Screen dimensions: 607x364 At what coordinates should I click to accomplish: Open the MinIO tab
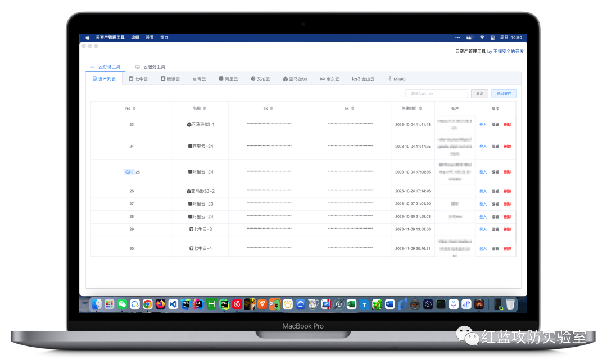click(397, 79)
